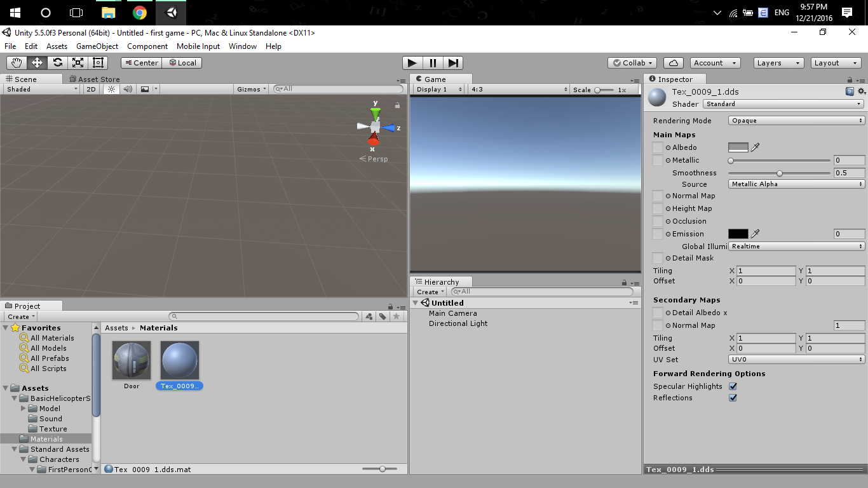Adjust the Smoothness slider
Image resolution: width=868 pixels, height=488 pixels.
coord(778,172)
